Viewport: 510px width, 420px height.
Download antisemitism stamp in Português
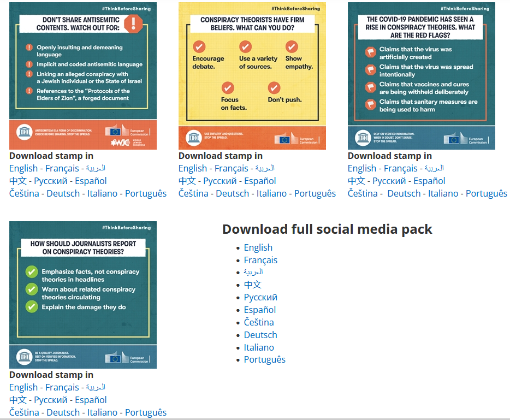[146, 193]
